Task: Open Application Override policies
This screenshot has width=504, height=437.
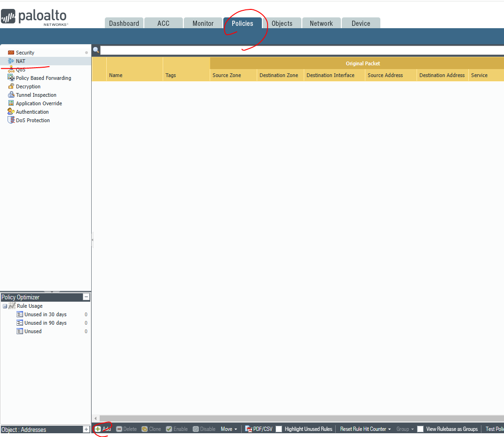Action: click(39, 103)
